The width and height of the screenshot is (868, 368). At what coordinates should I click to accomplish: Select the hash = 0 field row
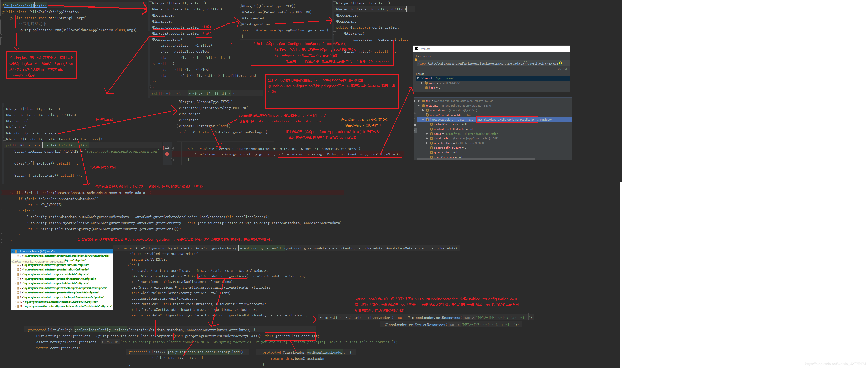493,88
